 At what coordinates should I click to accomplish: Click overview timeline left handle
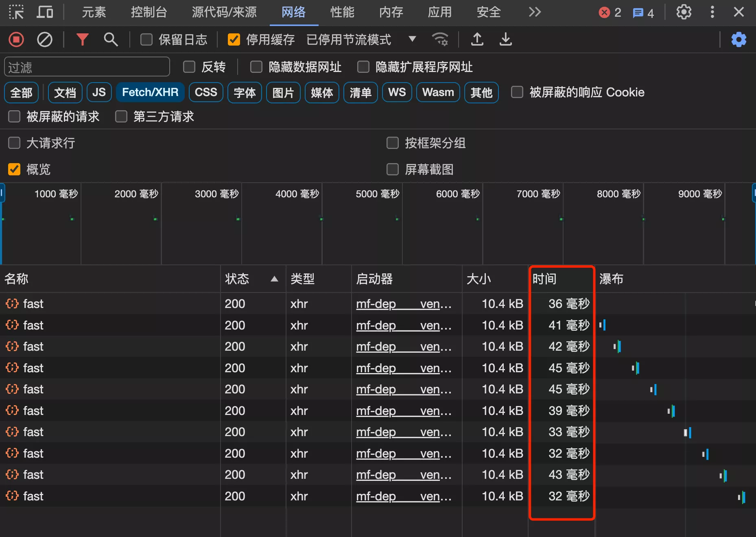[2, 193]
